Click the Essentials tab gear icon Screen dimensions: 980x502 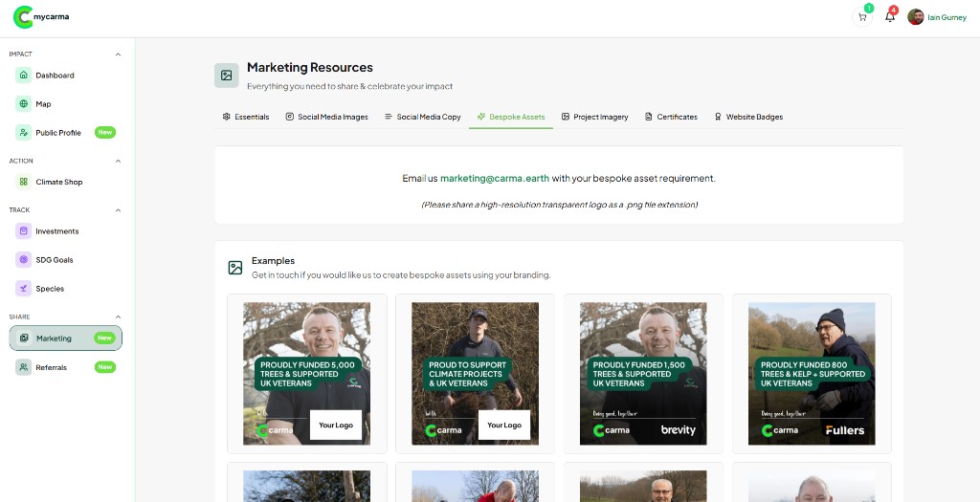pyautogui.click(x=226, y=117)
